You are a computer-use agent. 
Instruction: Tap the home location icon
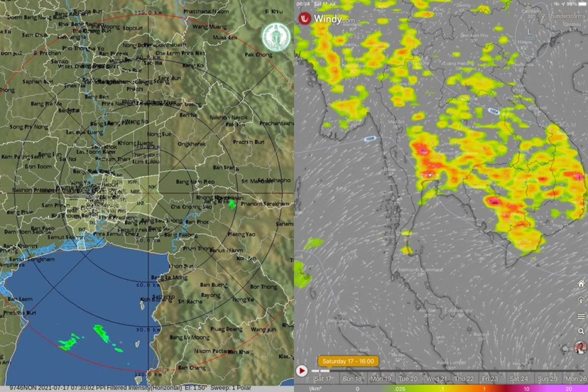tap(581, 284)
